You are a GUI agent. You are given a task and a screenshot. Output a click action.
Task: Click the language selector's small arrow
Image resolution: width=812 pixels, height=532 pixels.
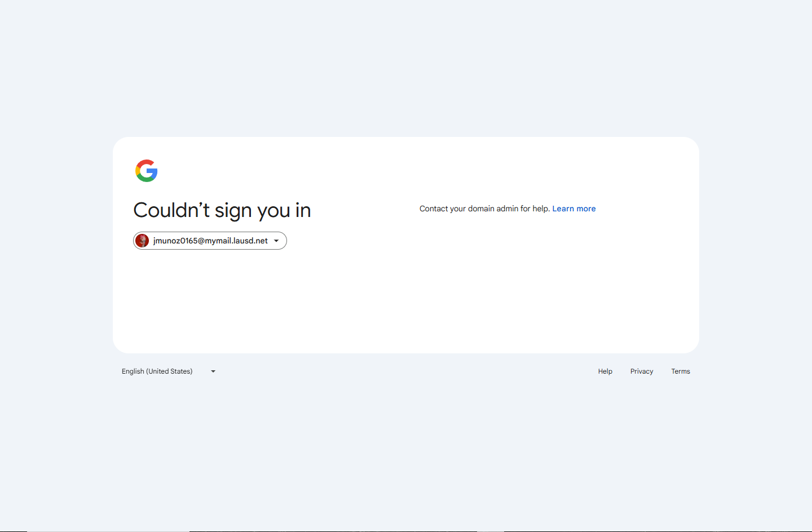coord(213,371)
